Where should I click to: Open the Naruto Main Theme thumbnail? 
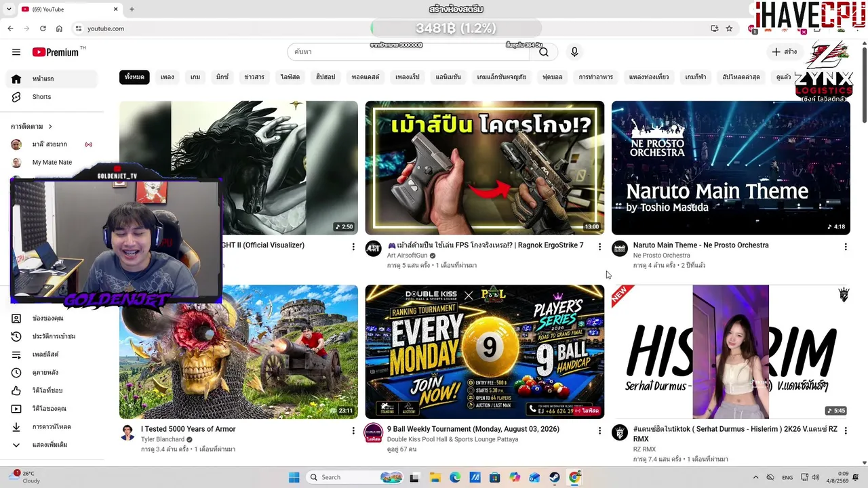click(731, 168)
